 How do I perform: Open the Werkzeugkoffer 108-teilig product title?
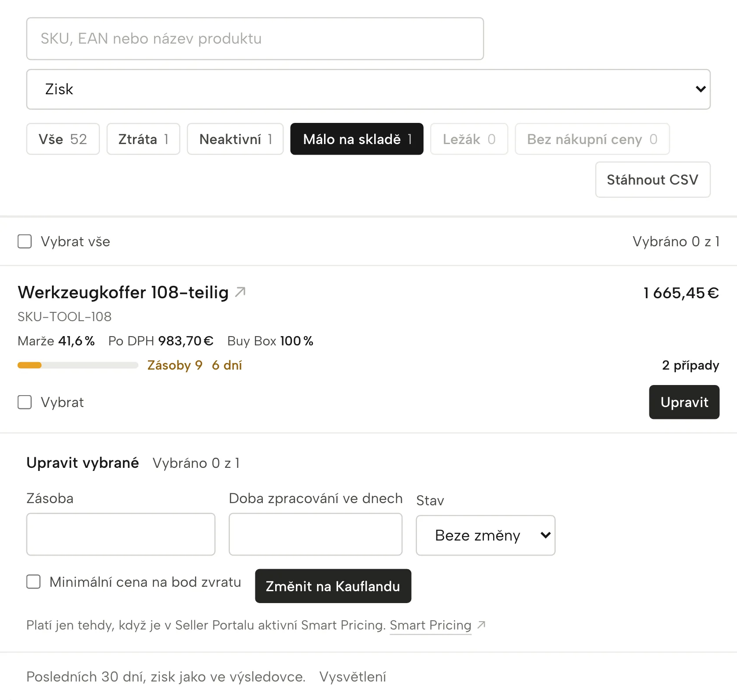click(123, 293)
